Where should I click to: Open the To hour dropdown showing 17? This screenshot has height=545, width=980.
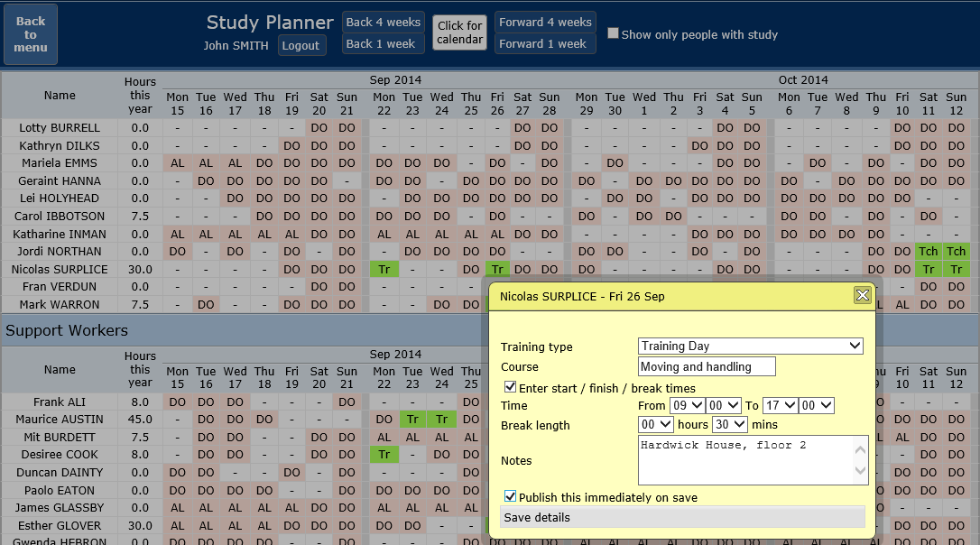[780, 406]
